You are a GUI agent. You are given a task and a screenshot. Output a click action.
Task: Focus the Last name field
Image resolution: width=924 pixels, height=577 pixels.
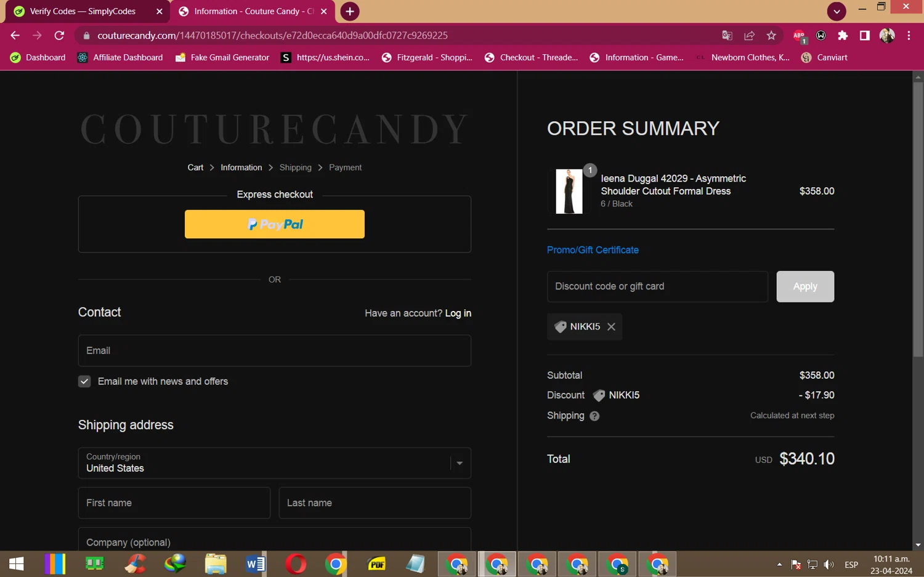375,503
